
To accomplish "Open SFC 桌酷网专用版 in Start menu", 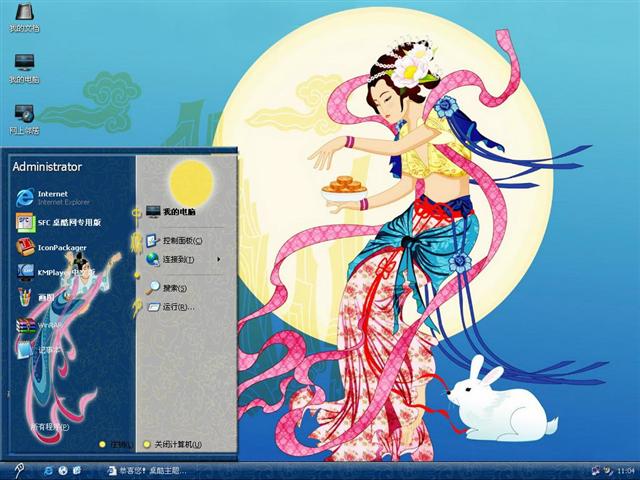I will pyautogui.click(x=58, y=222).
